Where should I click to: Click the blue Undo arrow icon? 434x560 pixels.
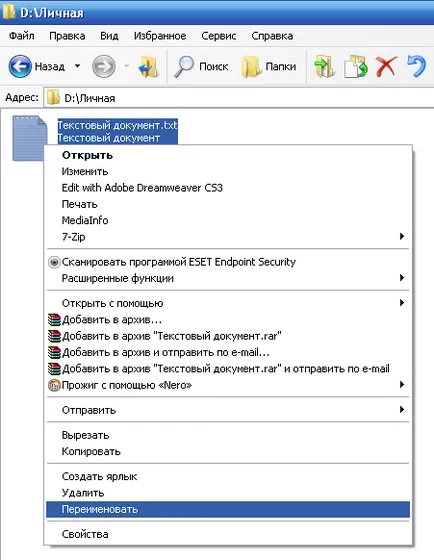click(x=417, y=66)
